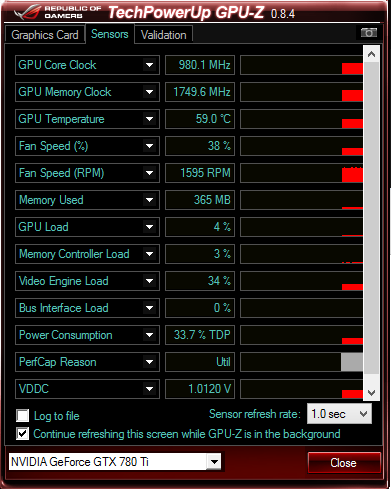Click the screenshot camera icon
Screen dimensions: 391x489
tap(369, 33)
